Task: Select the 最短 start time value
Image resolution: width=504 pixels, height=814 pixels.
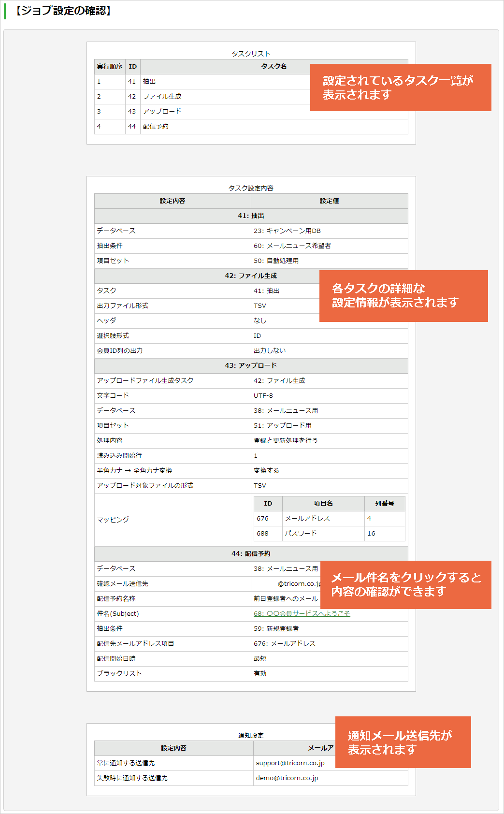Action: (260, 659)
